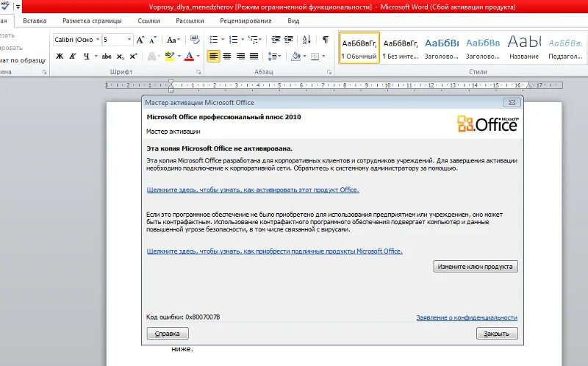
Task: Sort the selected text
Action: (x=306, y=40)
